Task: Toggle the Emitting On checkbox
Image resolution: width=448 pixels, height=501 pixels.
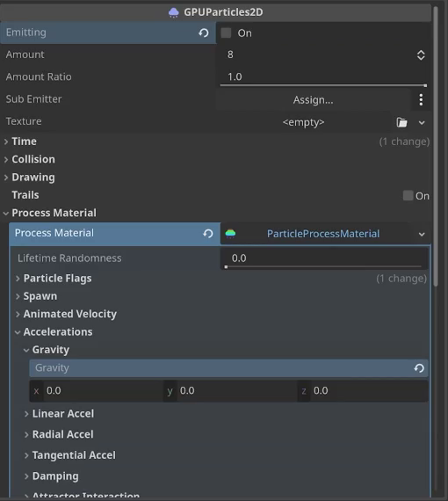Action: tap(226, 33)
